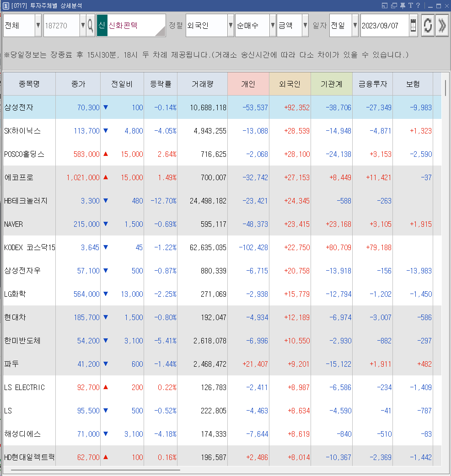Image resolution: width=451 pixels, height=476 pixels.
Task: Select the LS ELECTRIC row
Action: tap(222, 387)
